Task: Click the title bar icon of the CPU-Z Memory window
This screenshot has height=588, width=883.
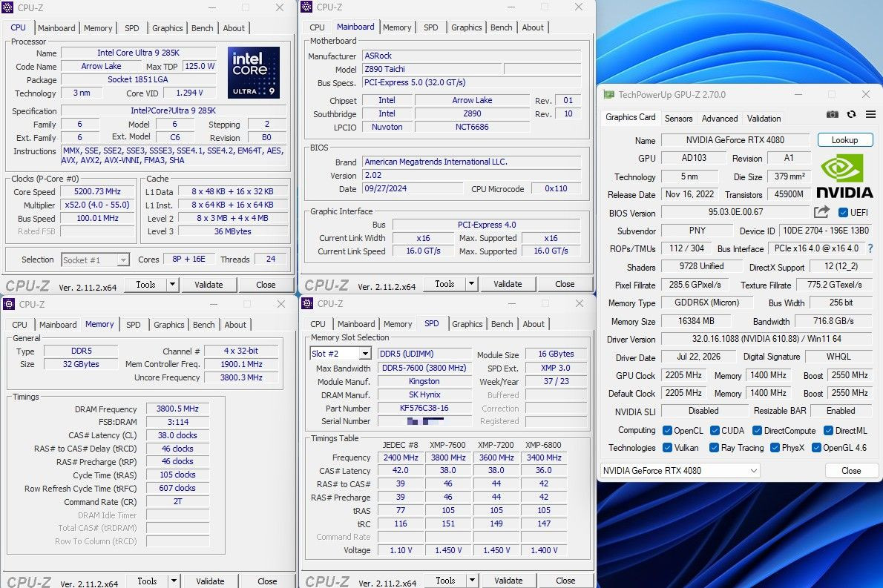Action: 9,304
